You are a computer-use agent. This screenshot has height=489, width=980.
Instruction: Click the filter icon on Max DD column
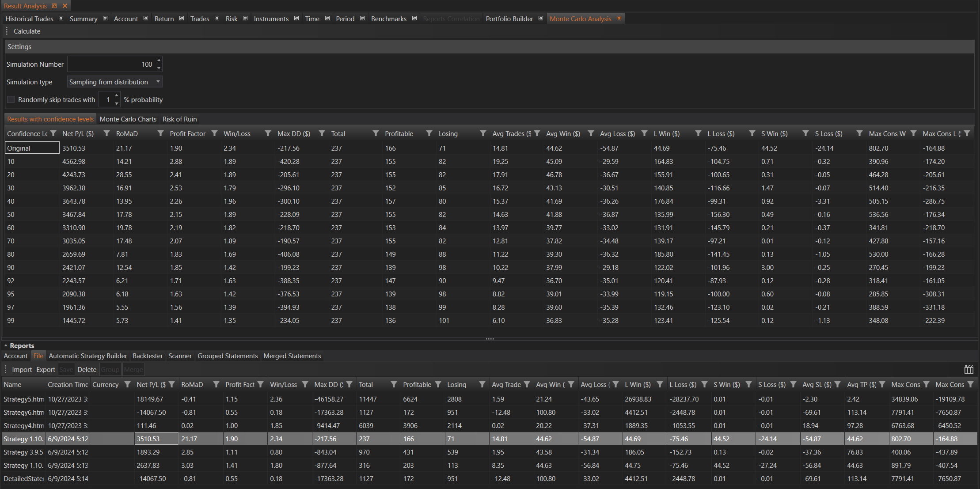click(322, 133)
